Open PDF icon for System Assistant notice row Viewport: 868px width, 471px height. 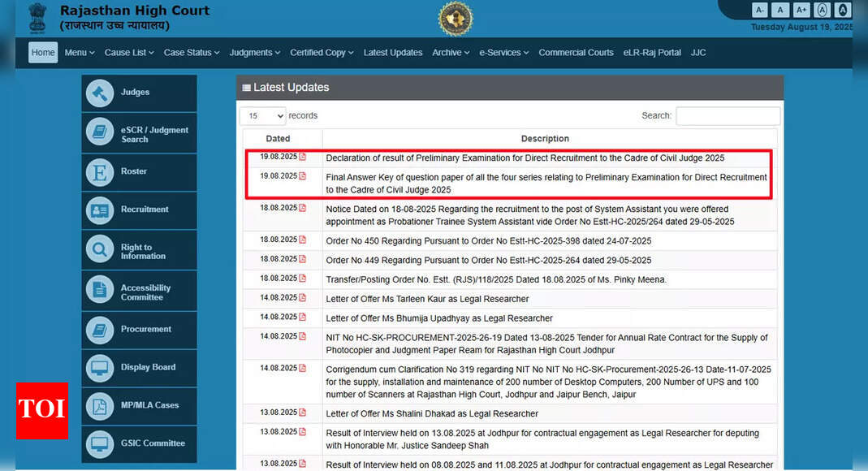point(303,208)
